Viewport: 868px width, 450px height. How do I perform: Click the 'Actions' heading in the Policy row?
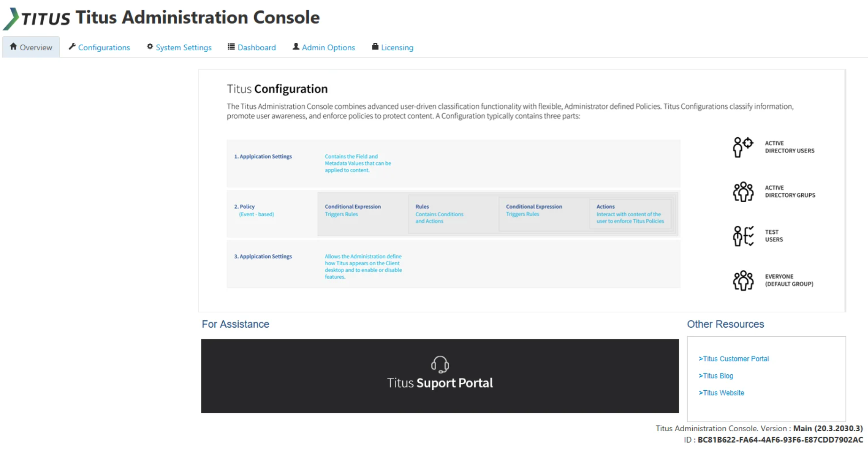click(605, 207)
